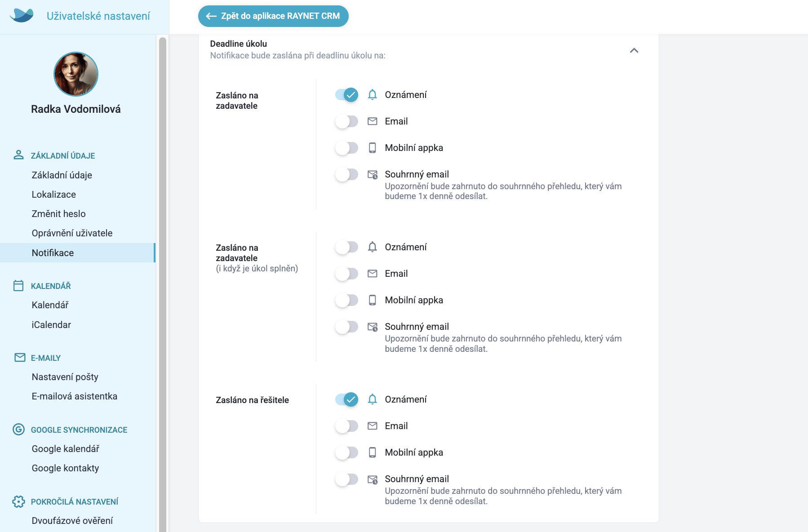808x532 pixels.
Task: Open Google kalendář settings
Action: (x=65, y=448)
